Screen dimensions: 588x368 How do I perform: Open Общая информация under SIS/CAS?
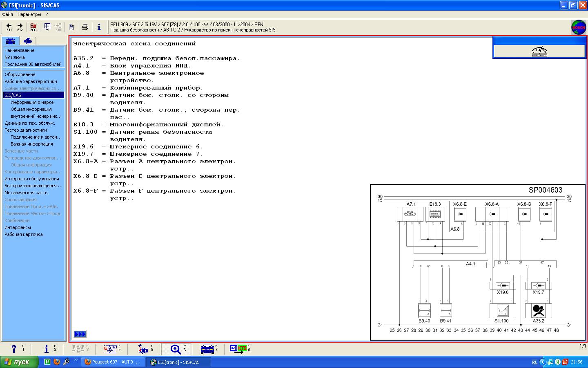pos(31,109)
